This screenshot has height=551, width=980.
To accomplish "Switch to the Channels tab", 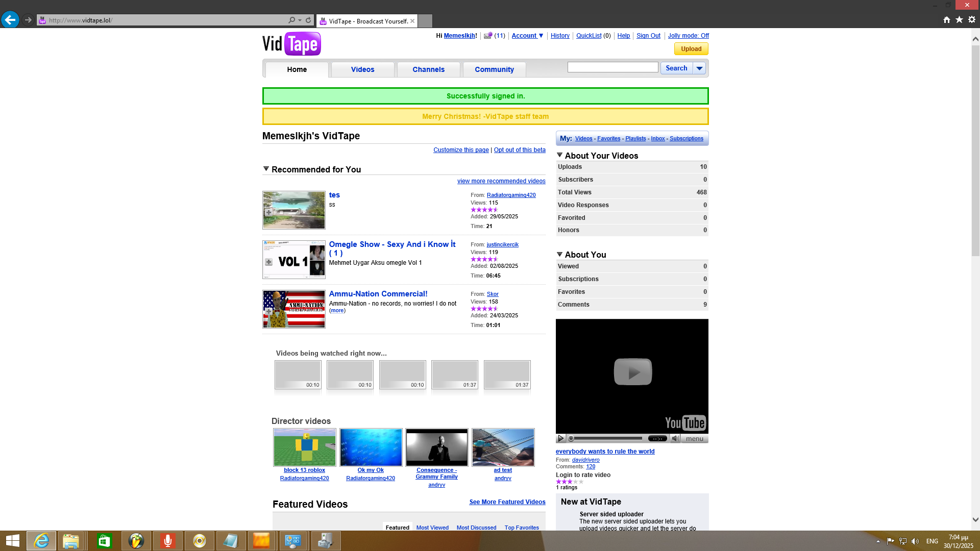I will 428,69.
